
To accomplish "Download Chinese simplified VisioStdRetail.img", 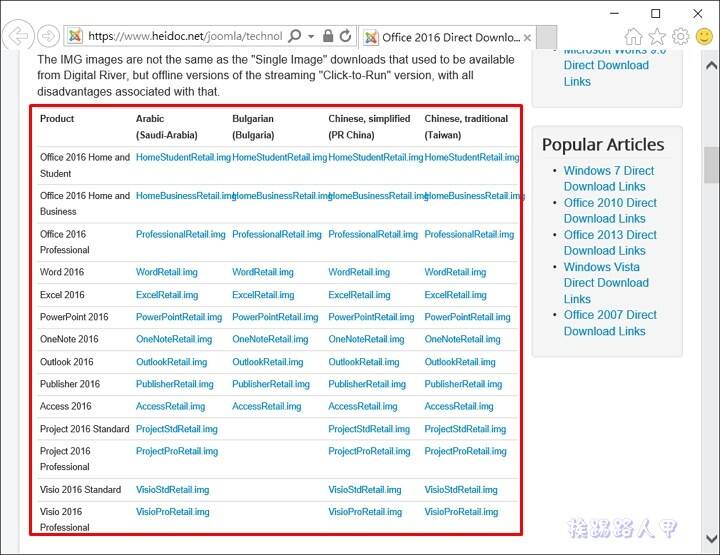I will (365, 490).
